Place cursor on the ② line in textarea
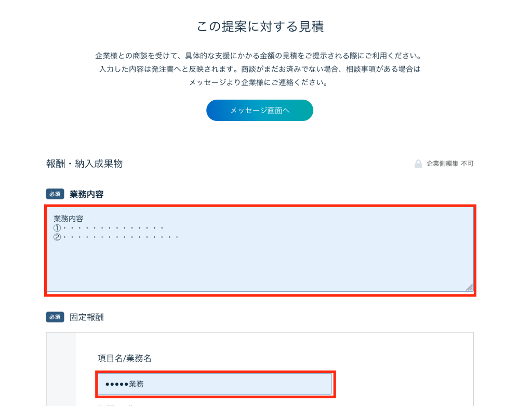 pos(117,237)
